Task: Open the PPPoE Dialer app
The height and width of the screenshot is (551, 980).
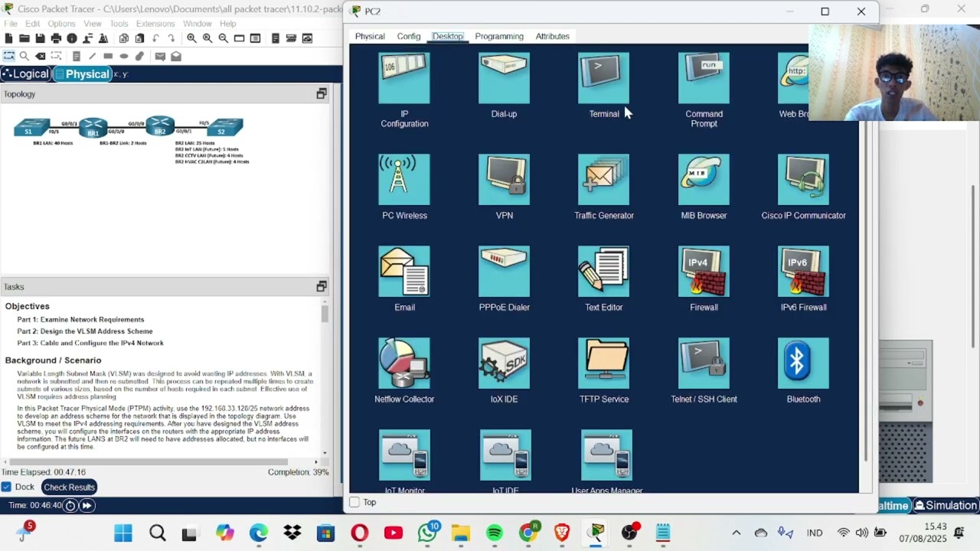Action: click(x=504, y=272)
